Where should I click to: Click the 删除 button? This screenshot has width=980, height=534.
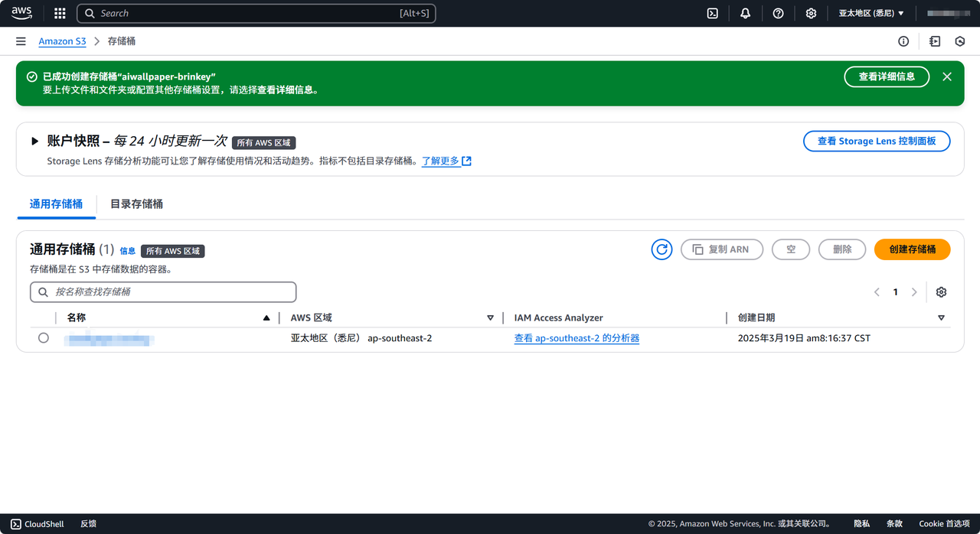(842, 249)
